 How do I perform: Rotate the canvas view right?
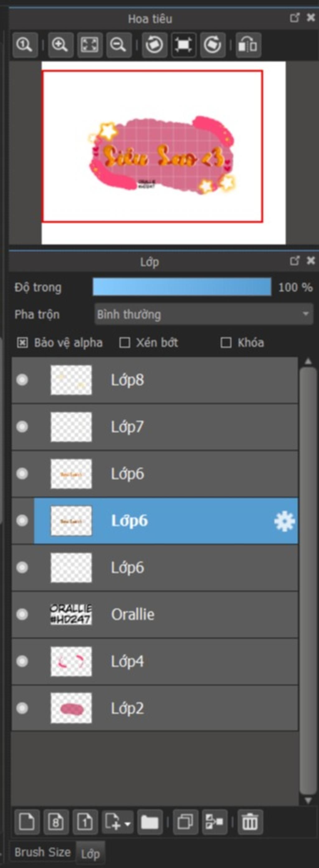tap(212, 45)
